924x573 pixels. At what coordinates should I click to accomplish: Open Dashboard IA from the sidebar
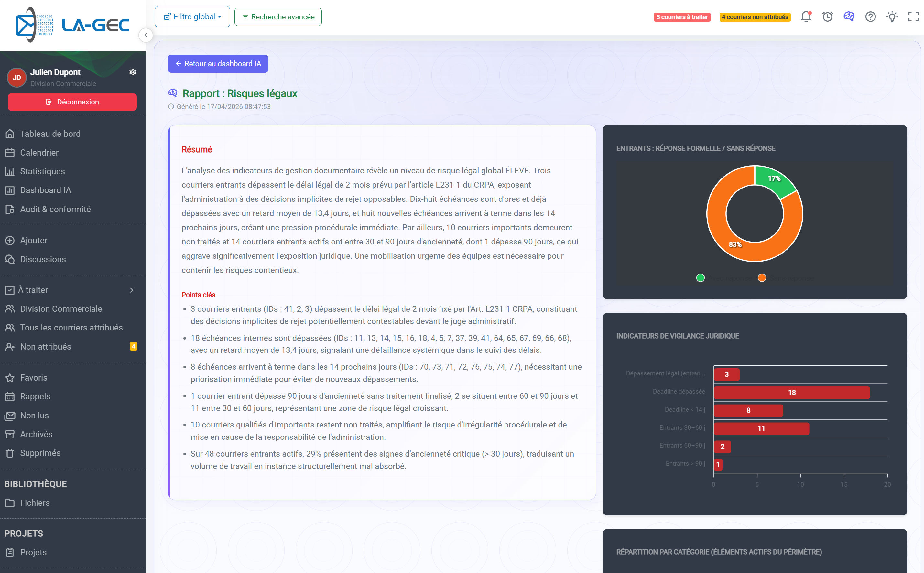45,190
